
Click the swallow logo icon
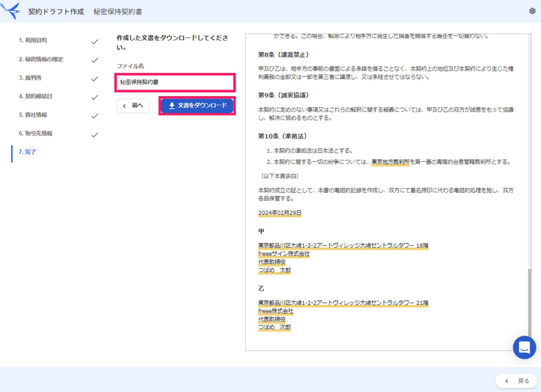point(11,11)
